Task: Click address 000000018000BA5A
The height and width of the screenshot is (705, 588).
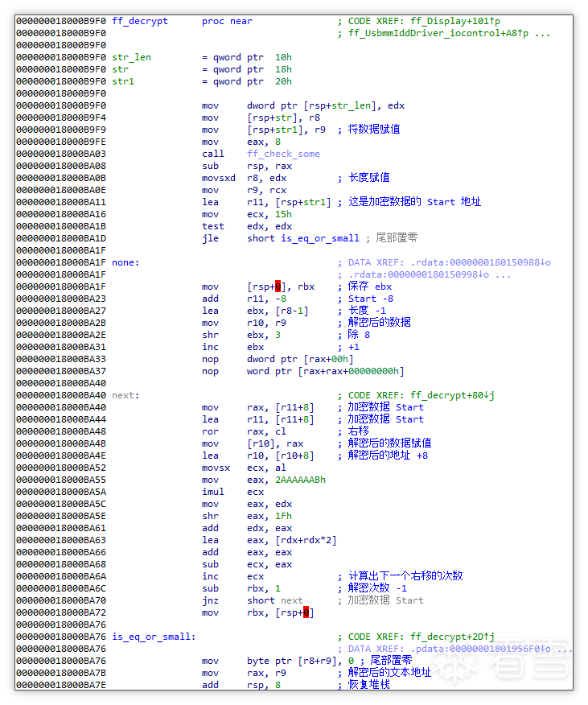Action: click(x=61, y=492)
